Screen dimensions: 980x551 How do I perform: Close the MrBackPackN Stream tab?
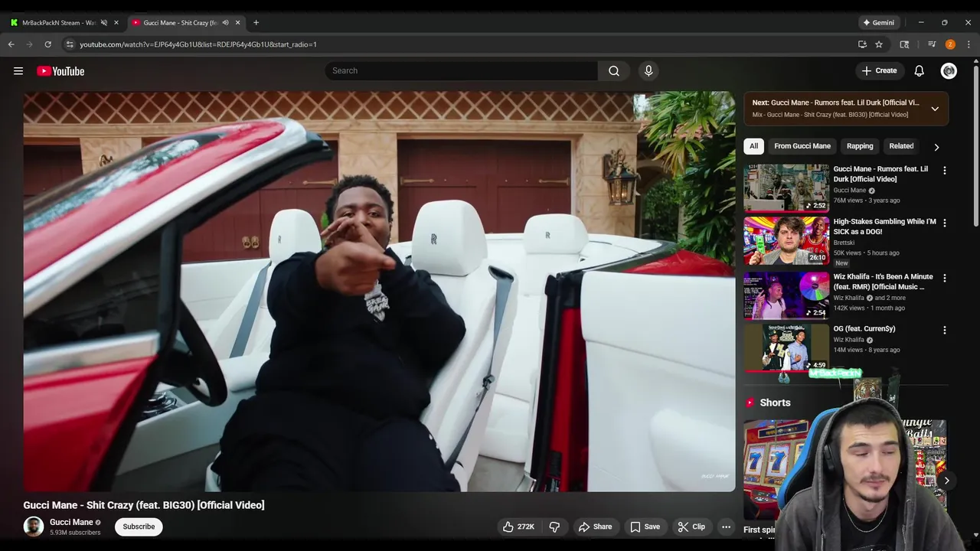point(116,22)
